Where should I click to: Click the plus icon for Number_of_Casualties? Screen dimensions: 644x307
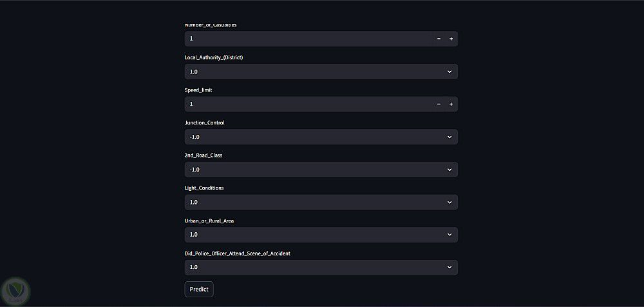pos(451,39)
